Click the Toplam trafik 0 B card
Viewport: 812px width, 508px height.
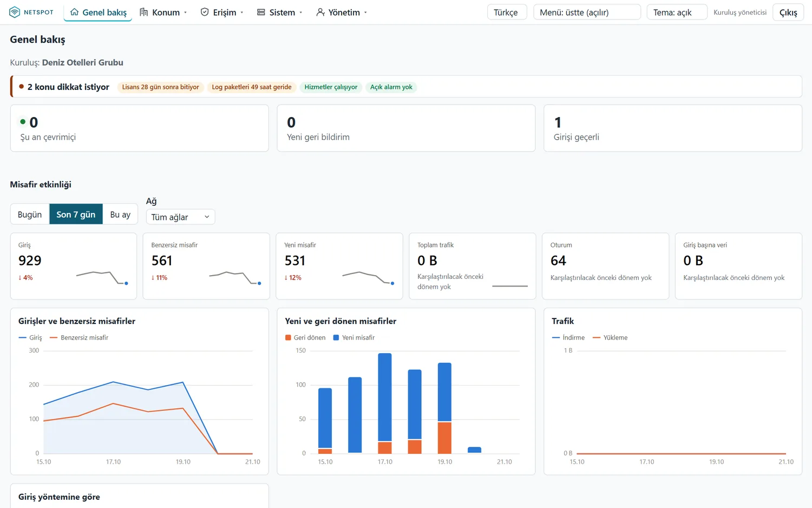coord(473,266)
